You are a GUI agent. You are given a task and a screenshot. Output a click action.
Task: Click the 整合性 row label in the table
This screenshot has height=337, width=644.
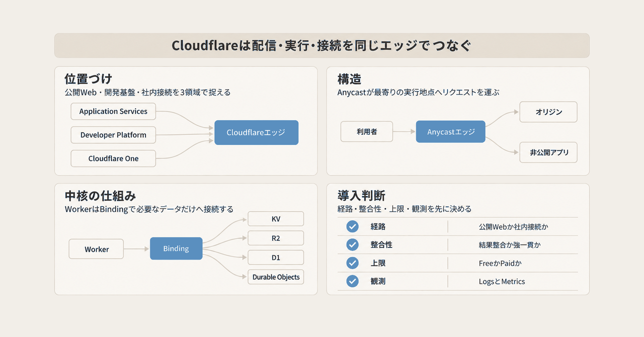[381, 245]
